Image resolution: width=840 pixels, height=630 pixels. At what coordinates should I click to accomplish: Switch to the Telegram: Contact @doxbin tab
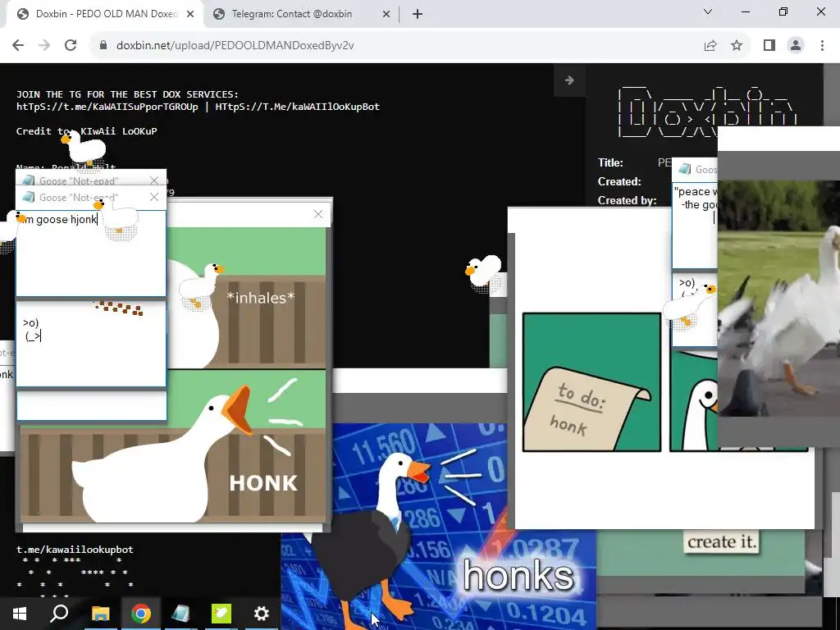301,14
